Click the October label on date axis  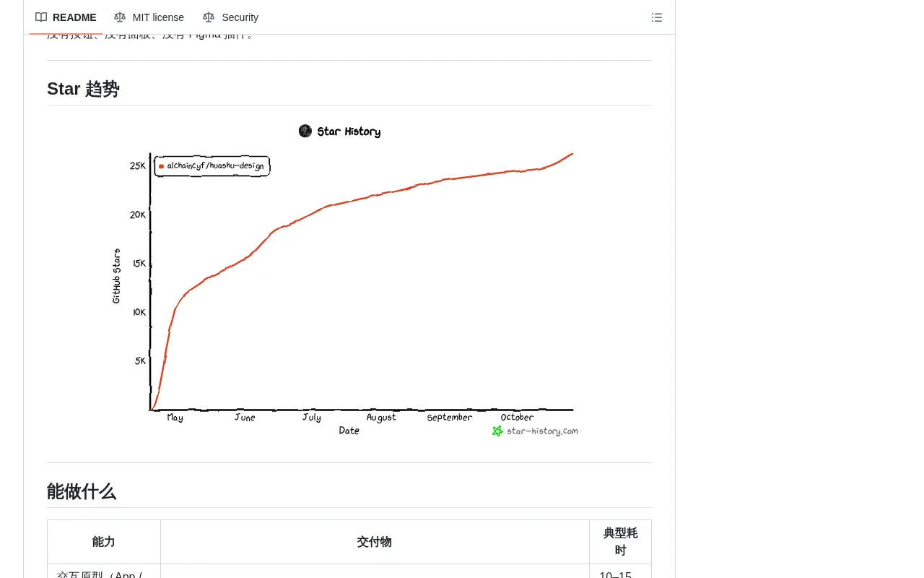(517, 418)
